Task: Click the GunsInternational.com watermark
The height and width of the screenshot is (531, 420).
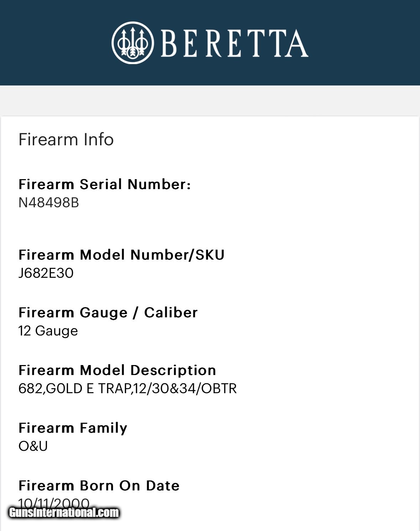Action: (64, 512)
